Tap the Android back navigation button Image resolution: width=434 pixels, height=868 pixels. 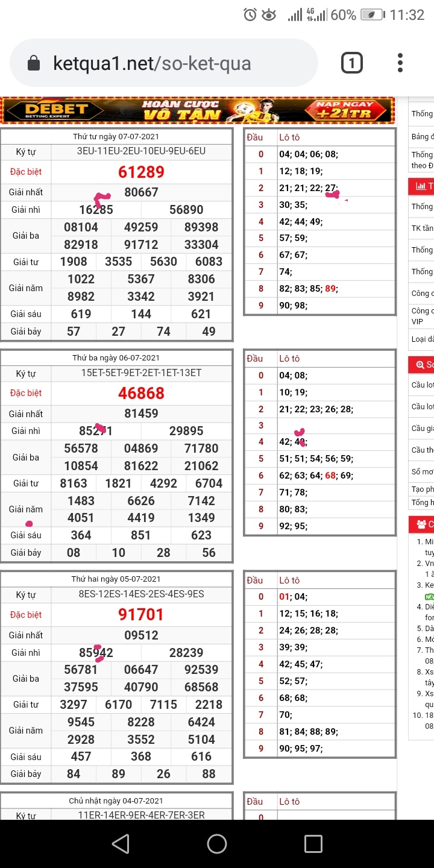121,843
